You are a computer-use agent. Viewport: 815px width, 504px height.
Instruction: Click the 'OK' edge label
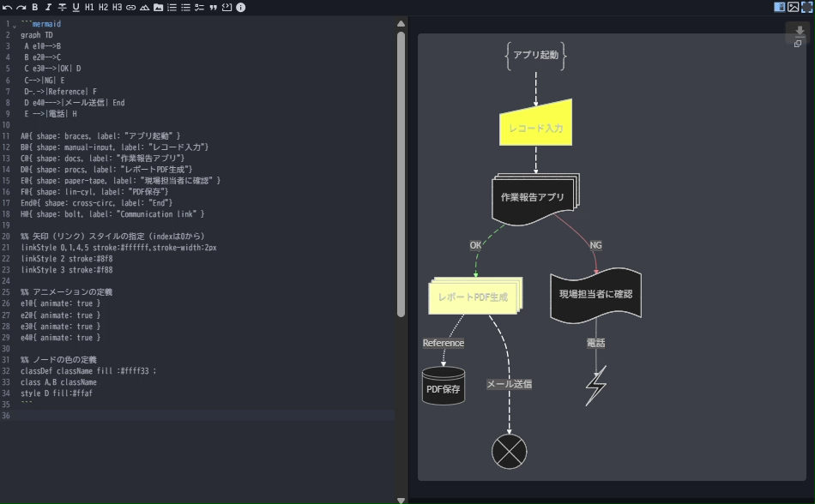point(475,245)
